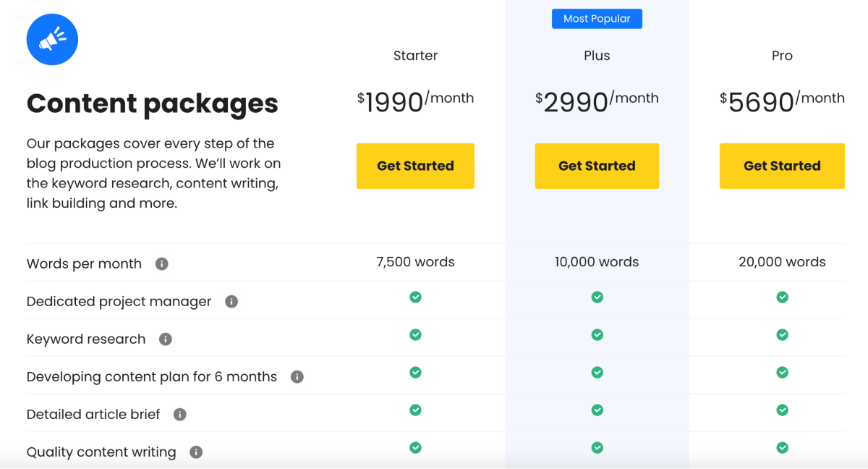Click the 10,000 words cell
Screen dimensions: 868x469
tap(597, 262)
